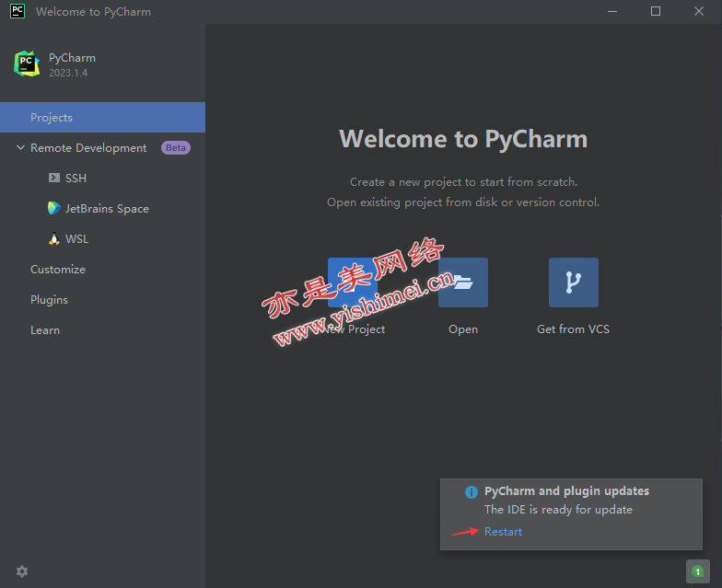
Task: Click PyCharm and plugin updates title
Action: coord(567,491)
